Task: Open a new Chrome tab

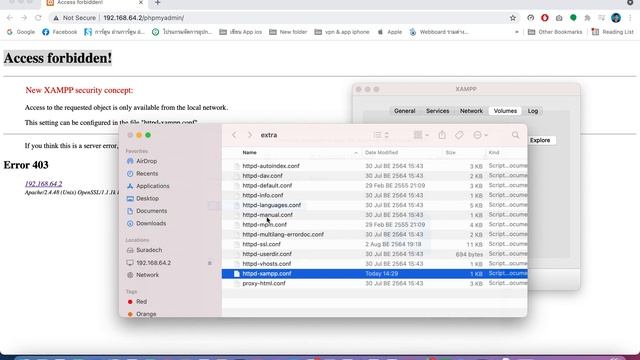Action: 158,3
